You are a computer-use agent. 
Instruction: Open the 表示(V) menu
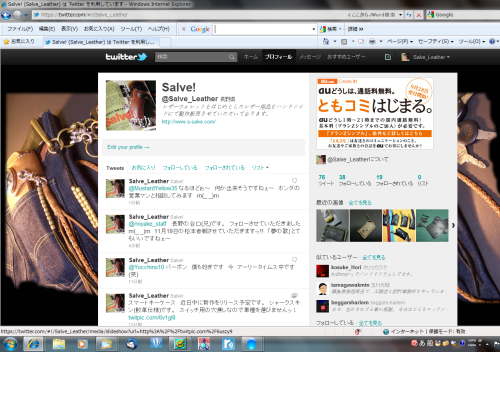pos(69,29)
